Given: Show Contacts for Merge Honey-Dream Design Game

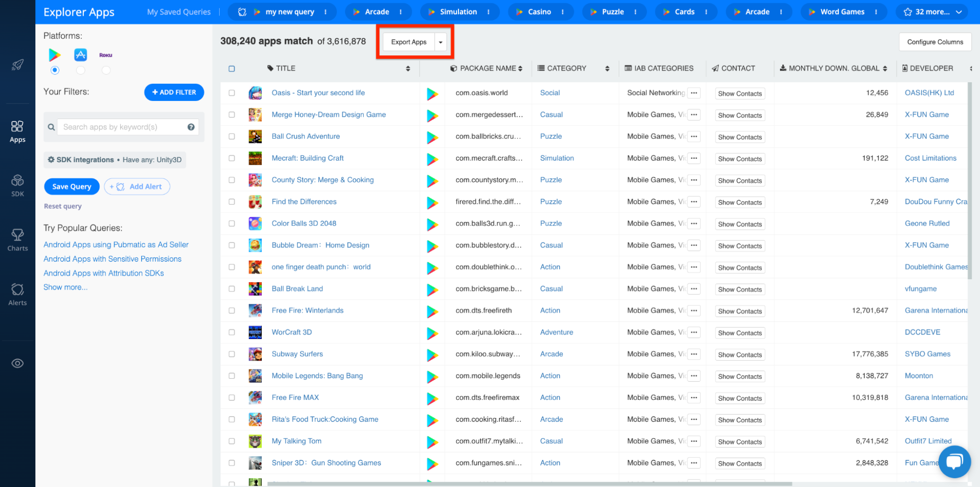Looking at the screenshot, I should [x=740, y=115].
